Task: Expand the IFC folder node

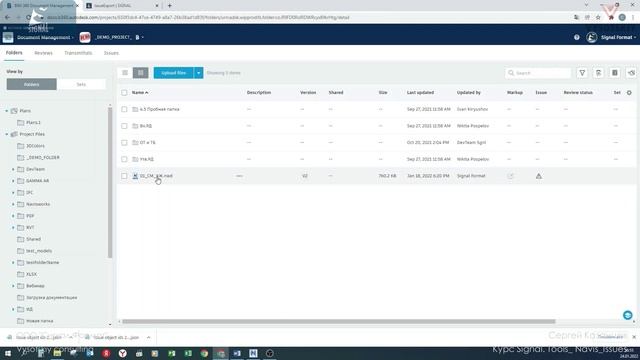Action: click(13, 192)
